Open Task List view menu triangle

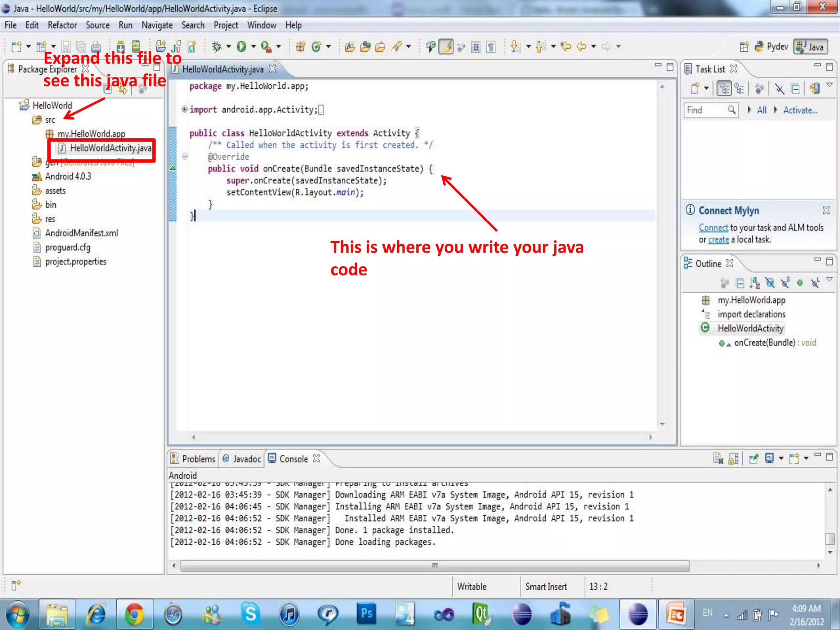829,85
